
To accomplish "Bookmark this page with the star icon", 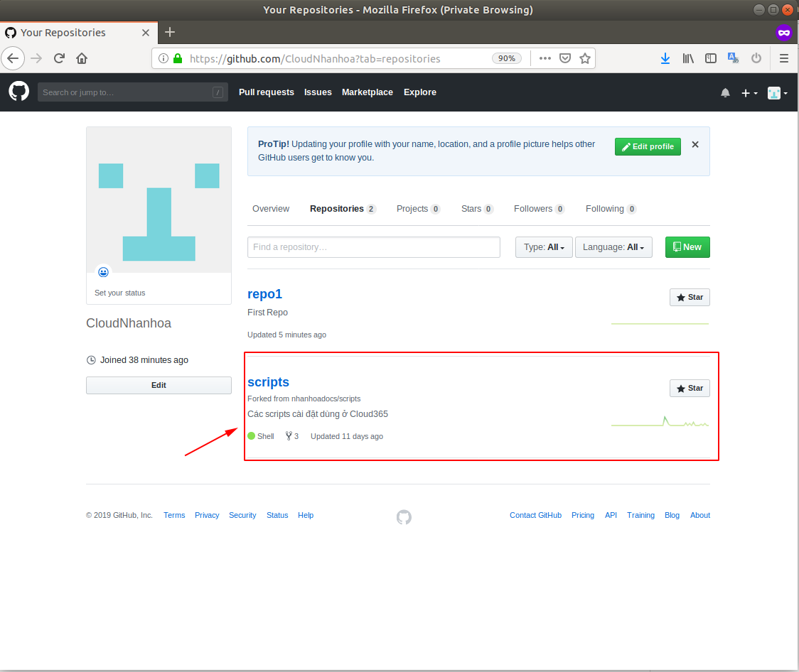I will click(585, 58).
